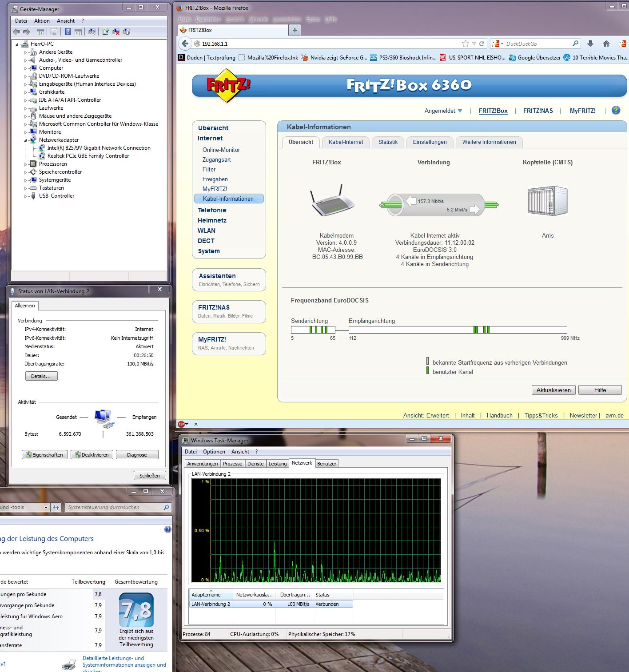Viewport: 629px width, 672px height.
Task: Open the Optionen menu in Task-Manager
Action: [214, 452]
